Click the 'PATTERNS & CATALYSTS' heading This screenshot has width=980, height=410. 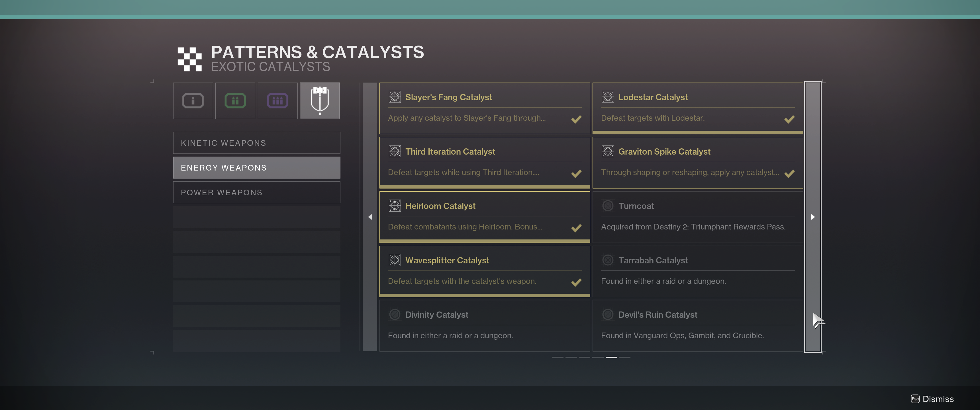coord(318,52)
